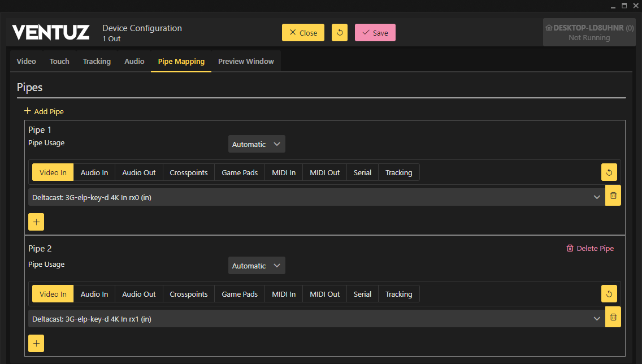
Task: Click Delete Pipe for Pipe 2
Action: coord(590,248)
